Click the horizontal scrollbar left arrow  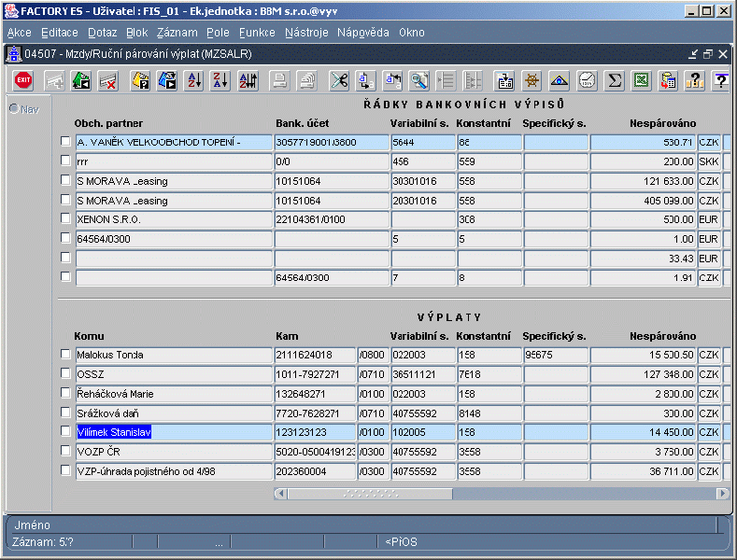coord(281,493)
